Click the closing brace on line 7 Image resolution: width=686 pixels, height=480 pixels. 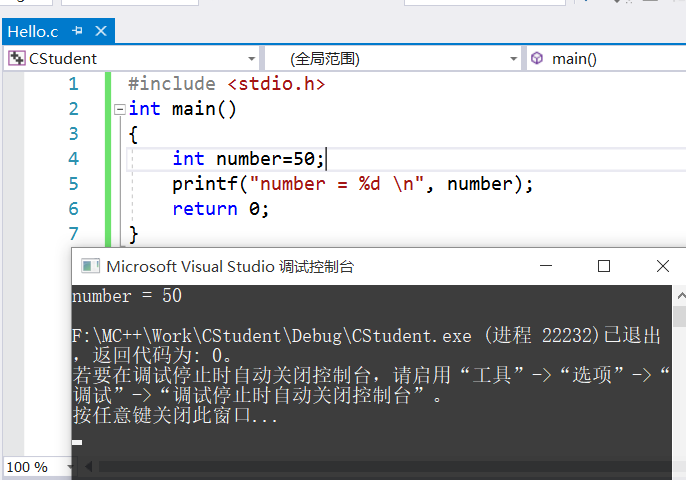(133, 235)
